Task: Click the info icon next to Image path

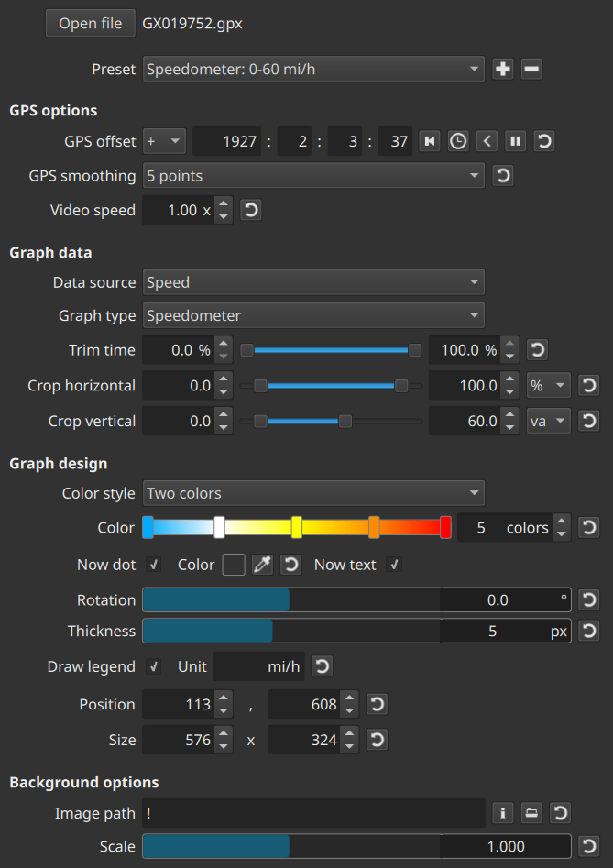Action: [502, 813]
